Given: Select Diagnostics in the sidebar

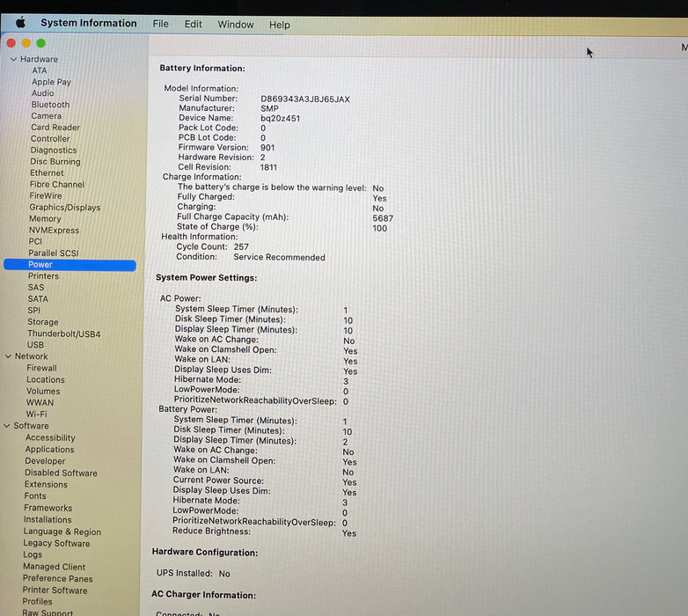Looking at the screenshot, I should tap(53, 150).
